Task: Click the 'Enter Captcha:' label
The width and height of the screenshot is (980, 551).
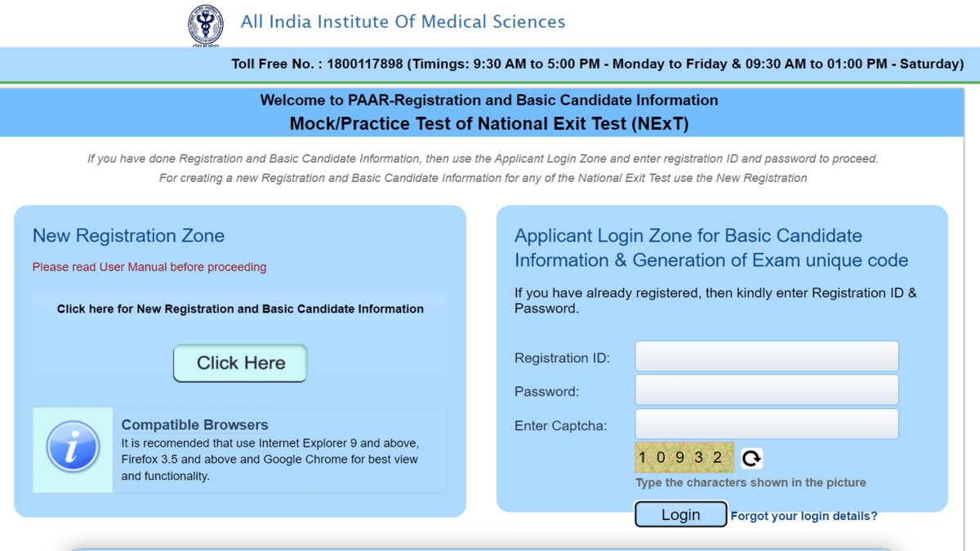Action: [x=560, y=426]
